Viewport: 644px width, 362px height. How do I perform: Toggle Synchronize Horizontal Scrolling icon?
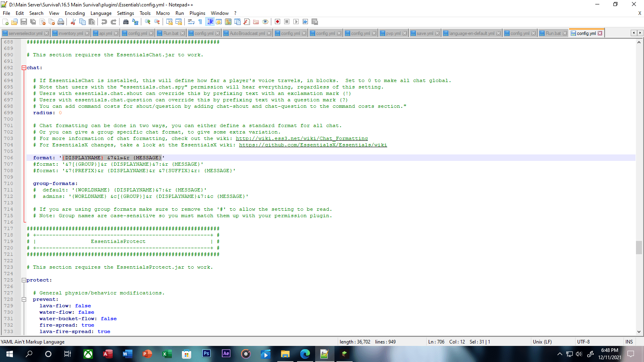[179, 22]
